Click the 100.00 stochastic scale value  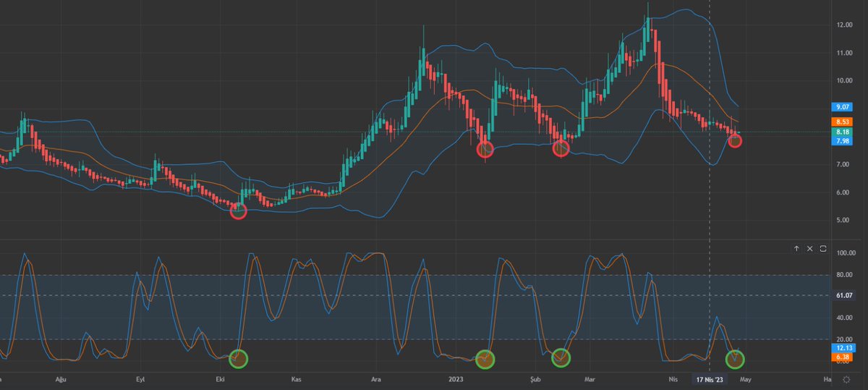846,253
